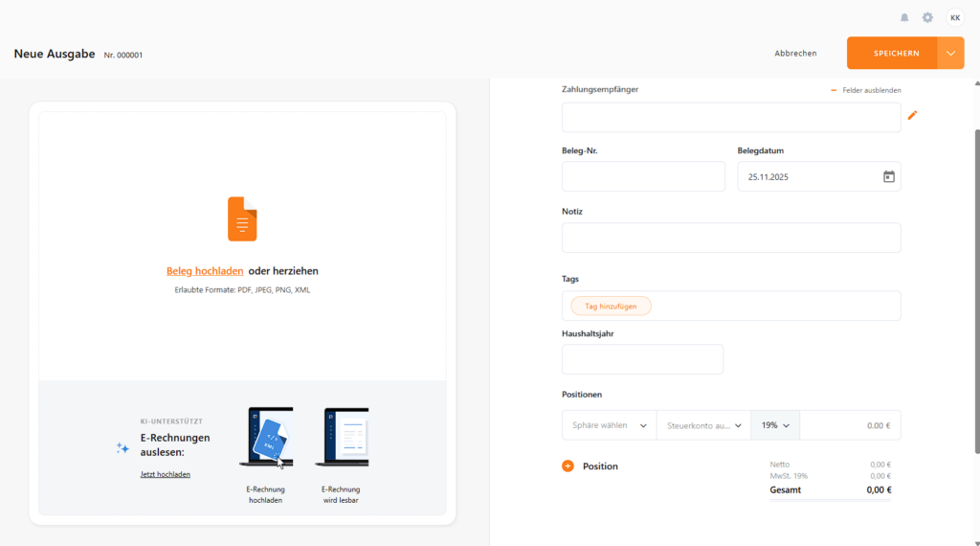Click into the Beleg-Nr. input field
The image size is (980, 546).
pyautogui.click(x=643, y=176)
